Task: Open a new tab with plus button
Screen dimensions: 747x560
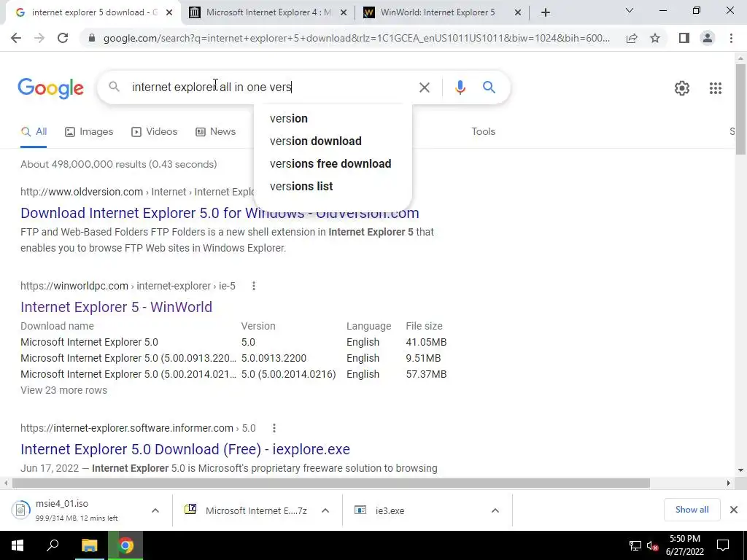Action: [546, 12]
